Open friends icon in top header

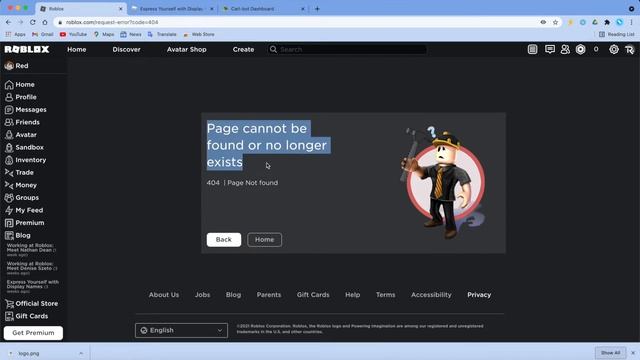point(565,49)
